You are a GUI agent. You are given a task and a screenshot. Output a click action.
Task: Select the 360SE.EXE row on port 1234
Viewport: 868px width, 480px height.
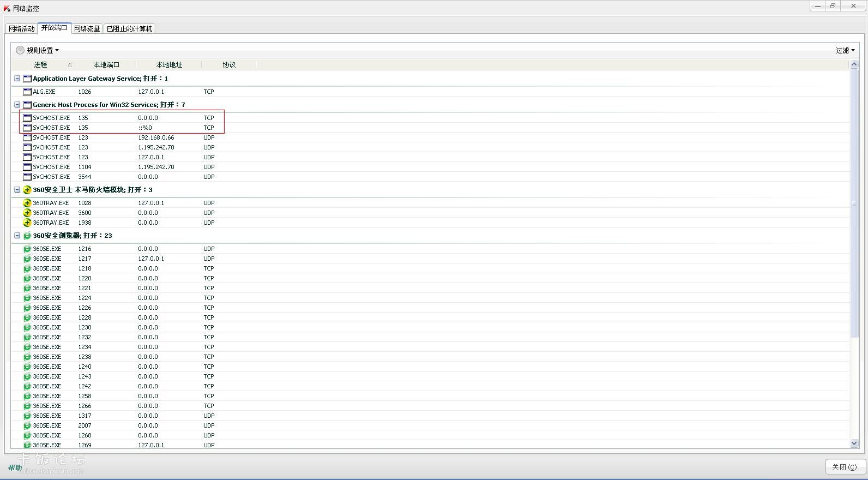(x=431, y=347)
